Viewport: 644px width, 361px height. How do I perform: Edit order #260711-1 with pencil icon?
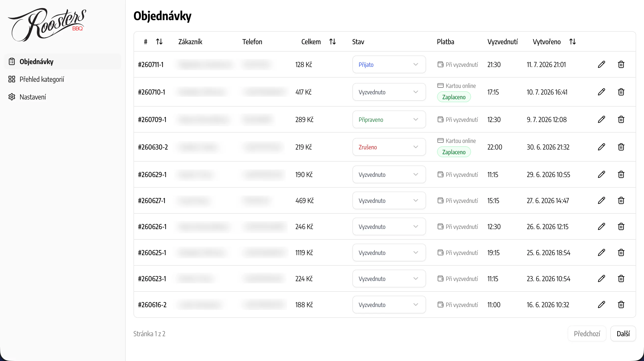(x=602, y=64)
